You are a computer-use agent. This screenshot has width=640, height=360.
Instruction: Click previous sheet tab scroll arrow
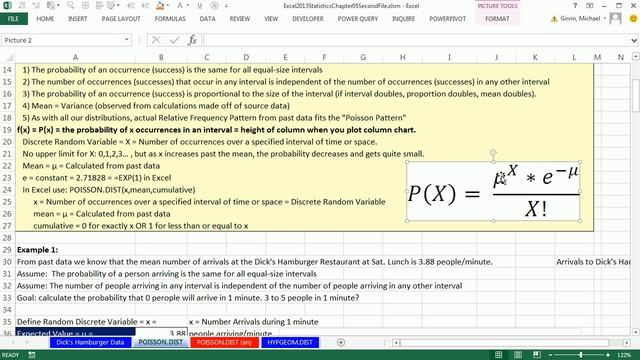pos(13,342)
